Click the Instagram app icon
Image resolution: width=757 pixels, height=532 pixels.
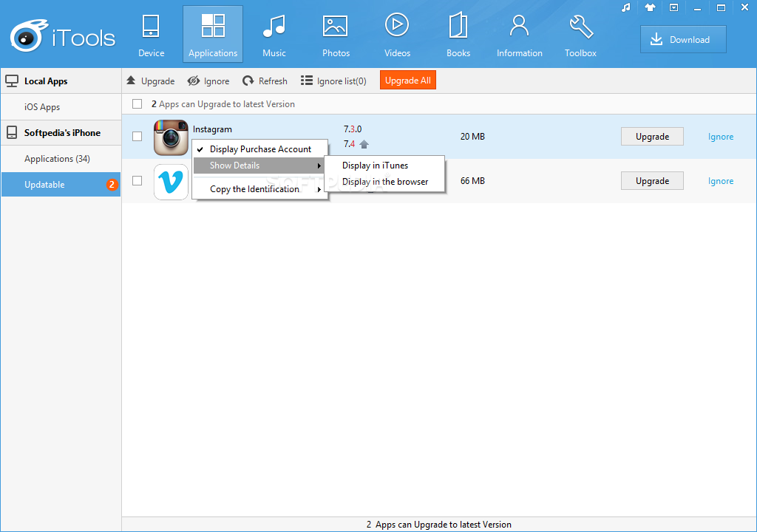tap(171, 137)
